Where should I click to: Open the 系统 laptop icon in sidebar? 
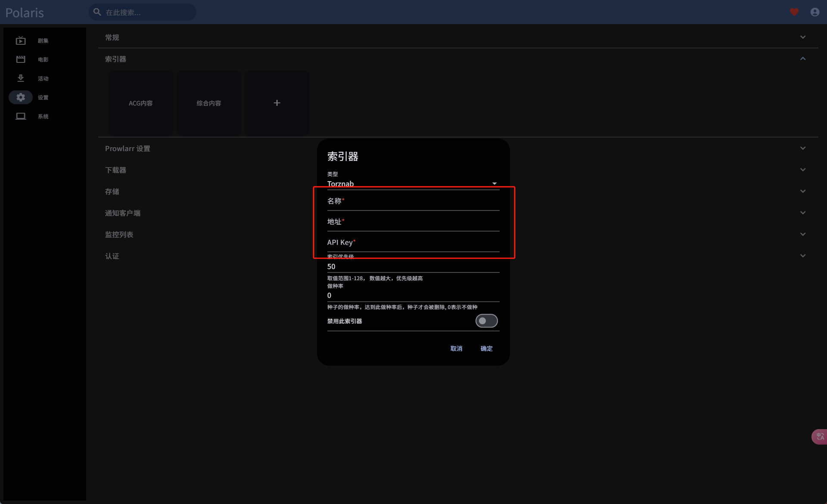21,116
